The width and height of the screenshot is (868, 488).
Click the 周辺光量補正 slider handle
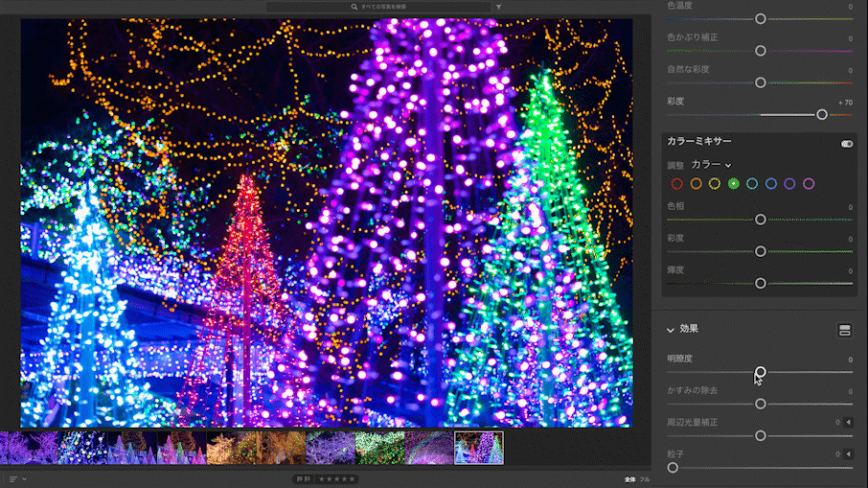(761, 436)
